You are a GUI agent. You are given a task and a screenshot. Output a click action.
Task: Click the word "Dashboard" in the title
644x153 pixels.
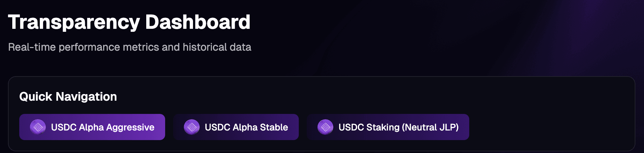point(198,22)
